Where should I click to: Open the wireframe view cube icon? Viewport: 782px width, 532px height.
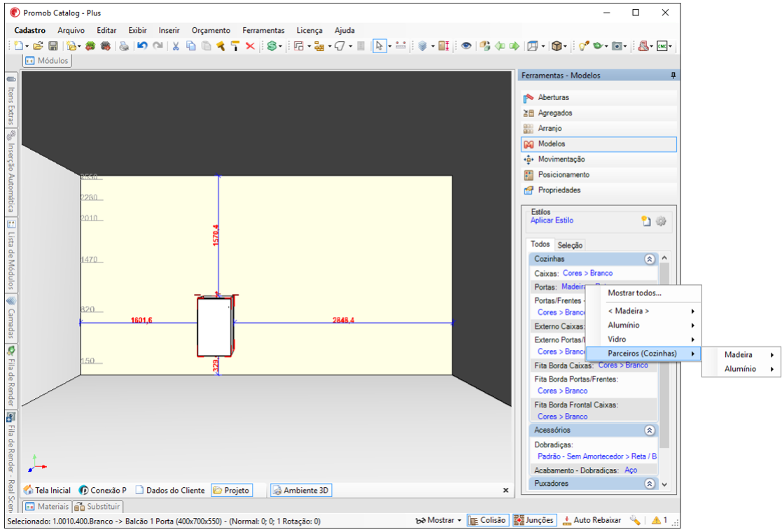533,46
